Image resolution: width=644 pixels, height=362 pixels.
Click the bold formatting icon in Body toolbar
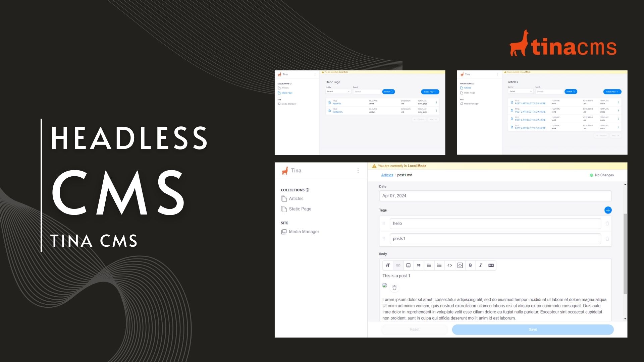(471, 265)
